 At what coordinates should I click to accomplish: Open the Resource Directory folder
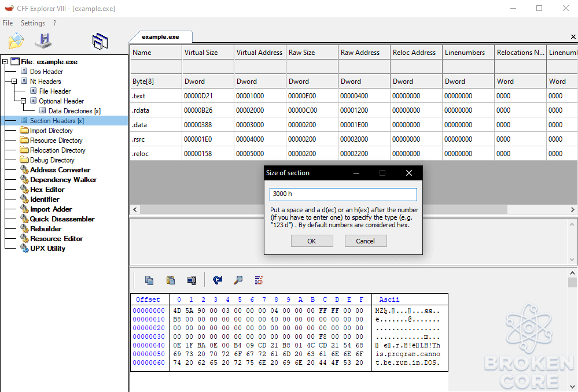tap(56, 140)
